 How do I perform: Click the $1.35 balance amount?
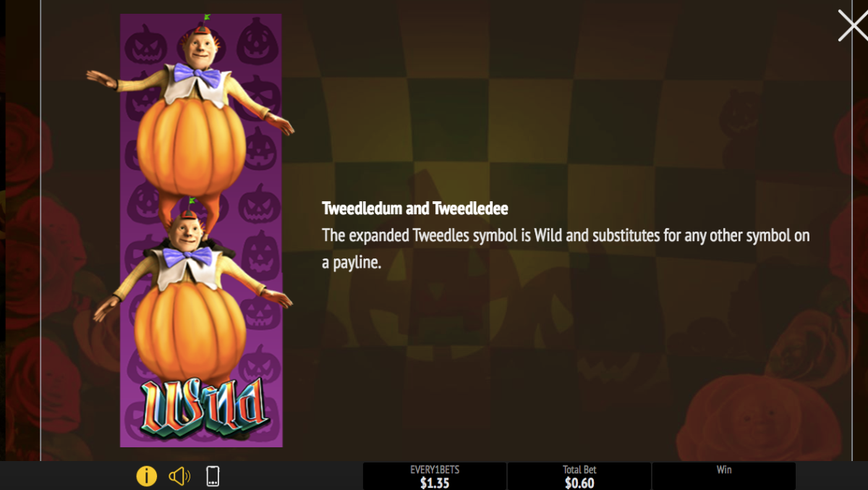(435, 483)
